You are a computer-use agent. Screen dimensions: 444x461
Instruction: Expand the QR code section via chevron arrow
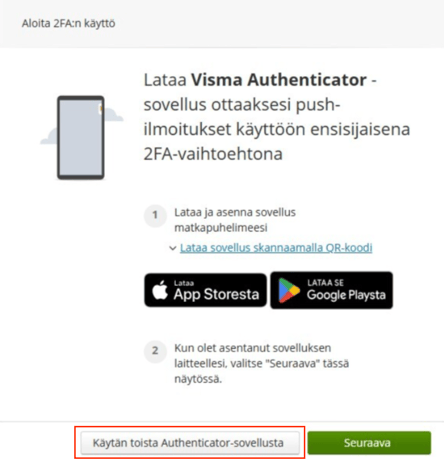click(x=173, y=248)
